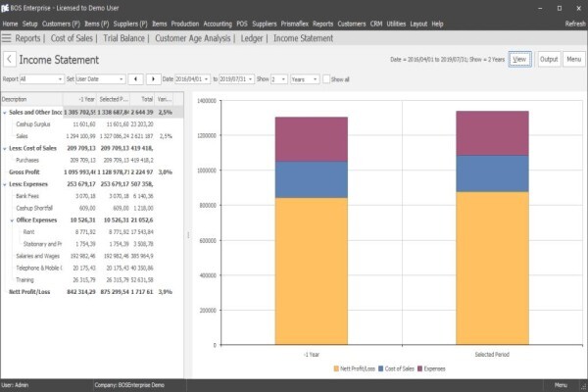588x392 pixels.
Task: Click the purple Expenses legend marker
Action: (x=420, y=368)
